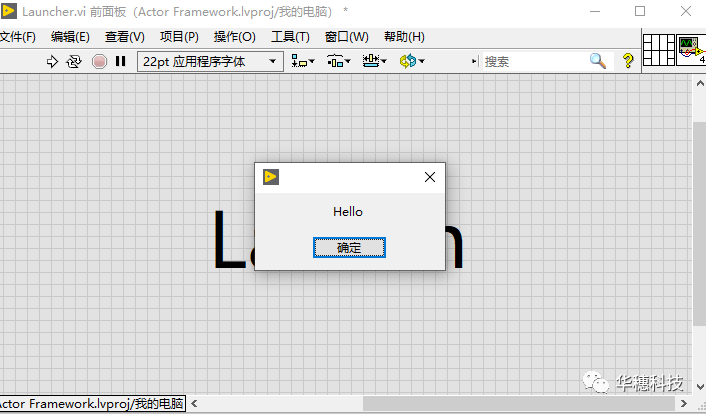Click the Run arrow button
Screen dimensions: 706x414
coord(52,61)
